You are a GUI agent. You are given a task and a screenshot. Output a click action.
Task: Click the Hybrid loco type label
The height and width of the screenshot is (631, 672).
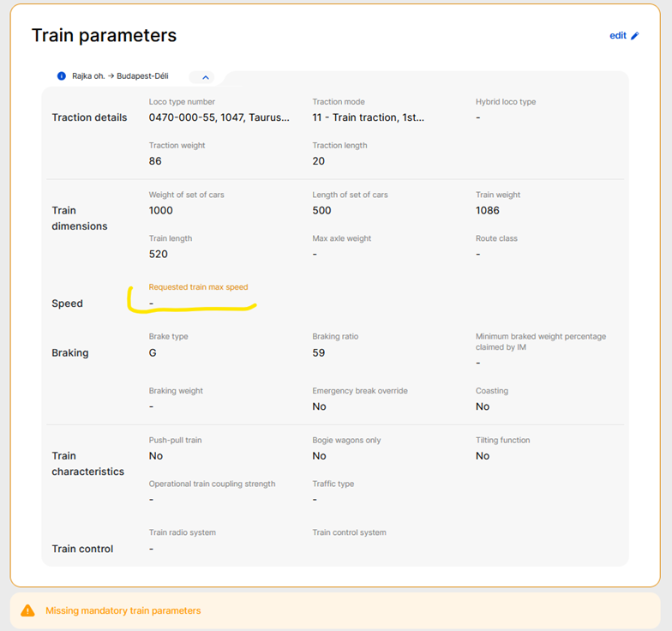pyautogui.click(x=506, y=101)
